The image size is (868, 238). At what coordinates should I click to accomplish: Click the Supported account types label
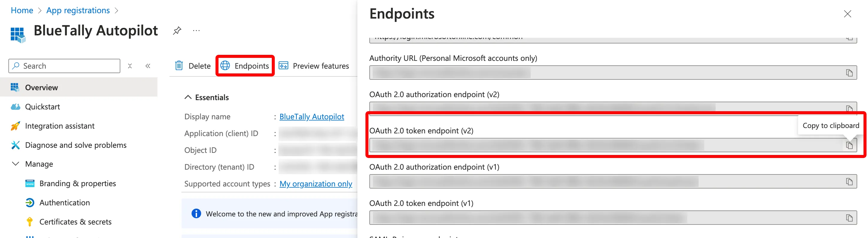[227, 184]
